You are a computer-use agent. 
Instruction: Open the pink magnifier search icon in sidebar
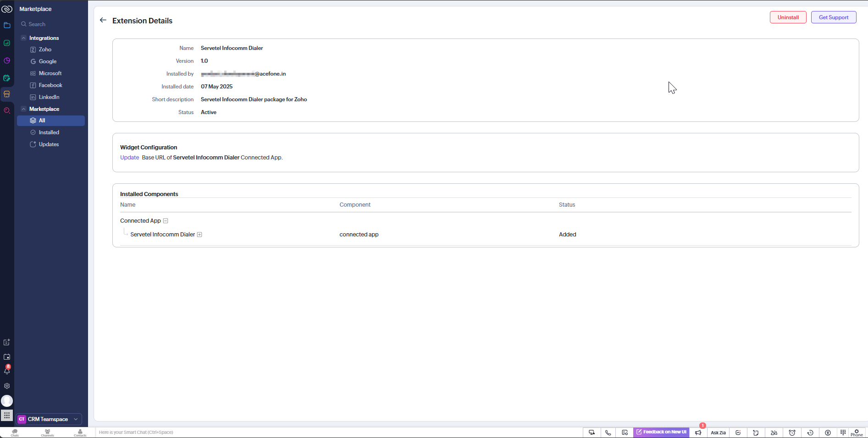click(x=7, y=110)
